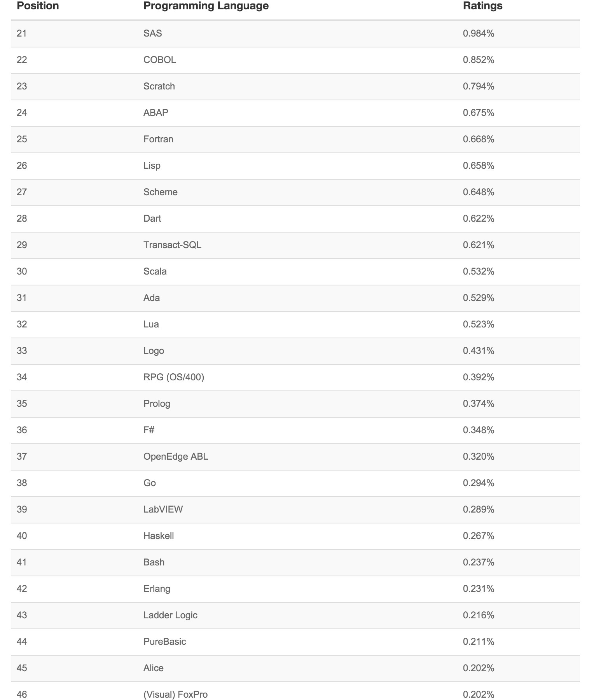601x700 pixels.
Task: Click the Programming Language column header
Action: tap(206, 6)
